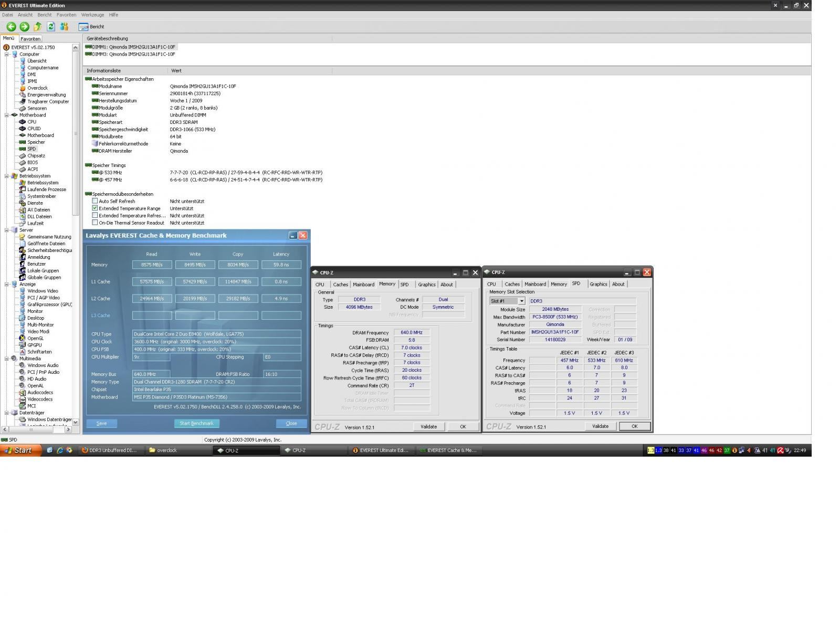
Task: Toggle Extended Temperature Range checkbox
Action: point(94,208)
